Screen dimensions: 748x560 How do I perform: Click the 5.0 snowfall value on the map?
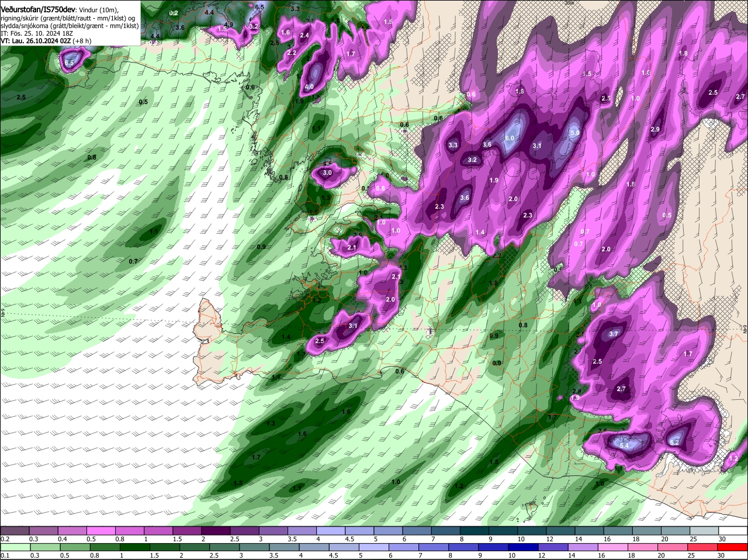574,133
